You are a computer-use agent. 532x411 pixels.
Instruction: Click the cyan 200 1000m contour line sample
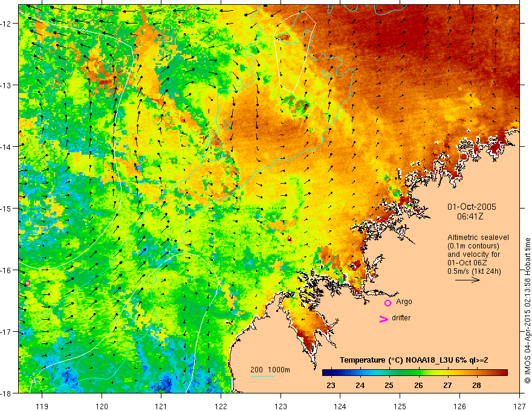coord(262,376)
